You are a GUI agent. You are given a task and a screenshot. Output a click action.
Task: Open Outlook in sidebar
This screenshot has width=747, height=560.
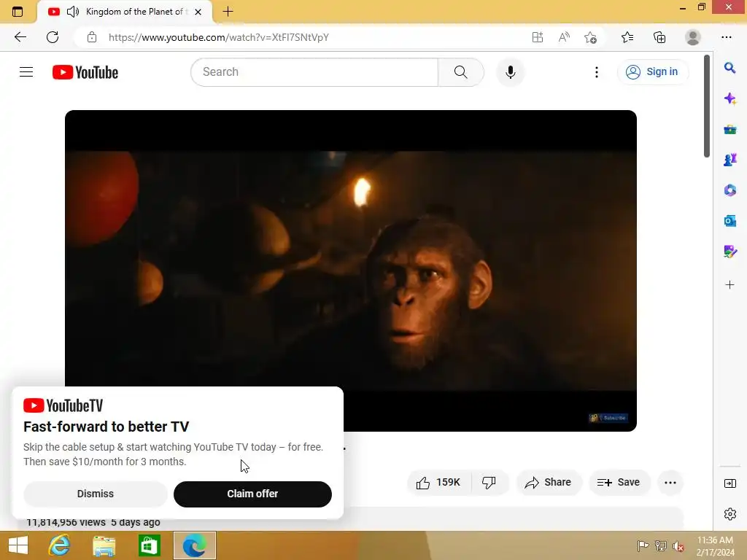729,220
